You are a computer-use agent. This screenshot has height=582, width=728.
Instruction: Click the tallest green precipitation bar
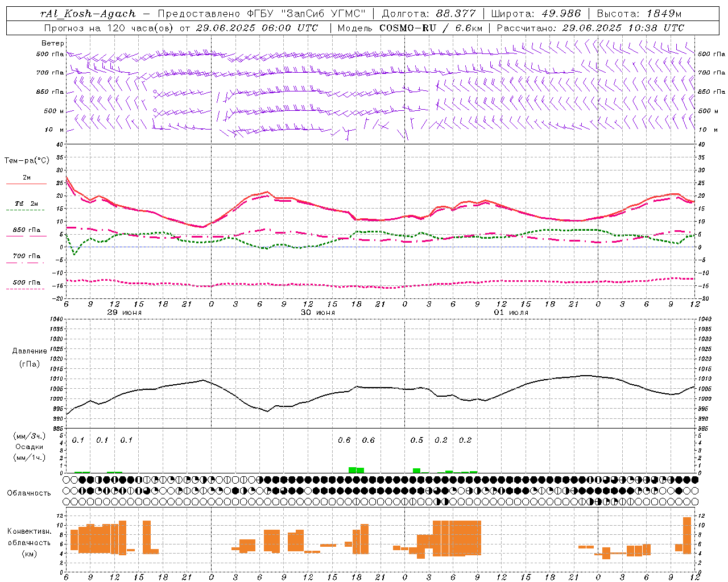click(352, 470)
